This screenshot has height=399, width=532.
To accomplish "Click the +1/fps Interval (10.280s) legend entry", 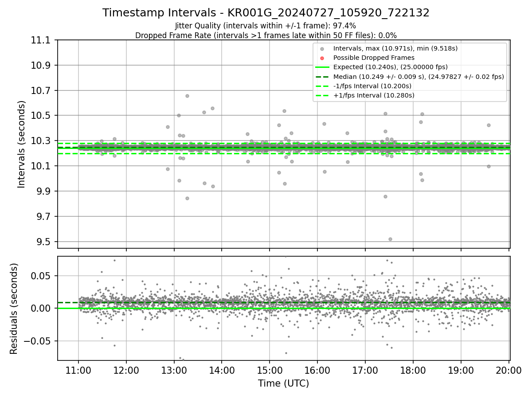I will pyautogui.click(x=374, y=95).
